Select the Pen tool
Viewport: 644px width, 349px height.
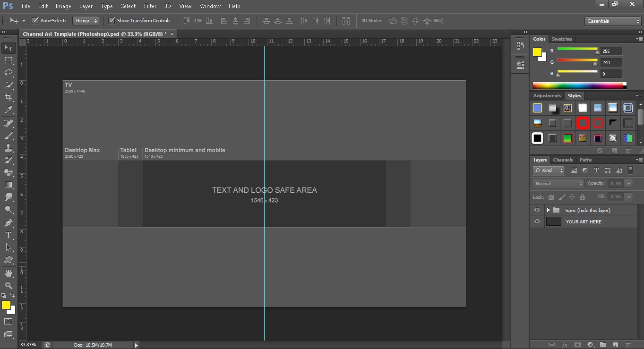click(x=9, y=223)
